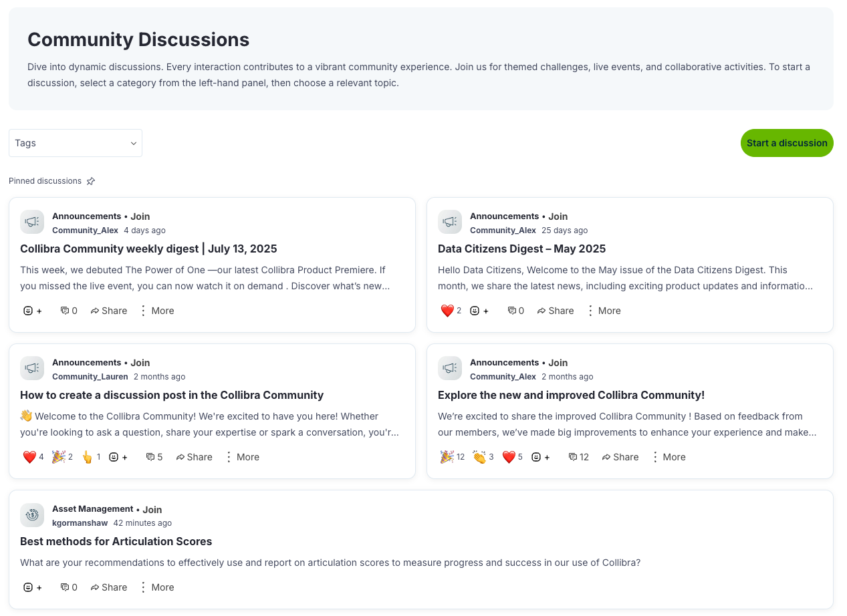Add reaction to the weekly digest post

pos(32,311)
